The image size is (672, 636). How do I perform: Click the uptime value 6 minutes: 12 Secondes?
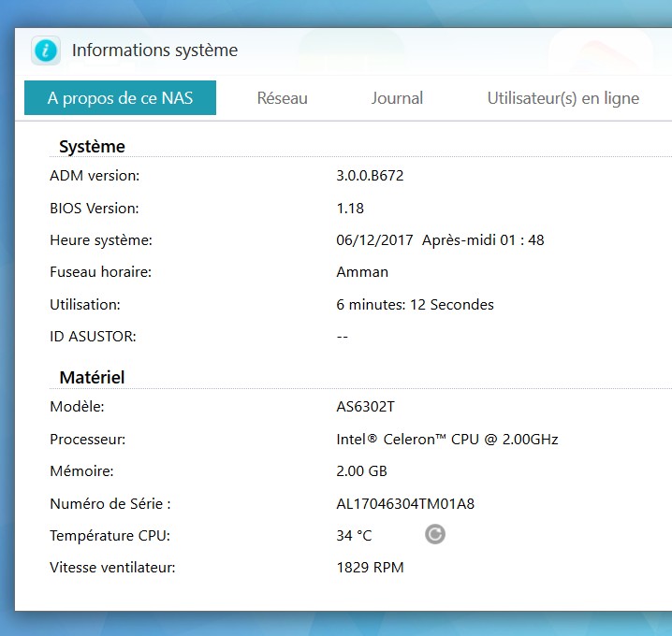(415, 305)
